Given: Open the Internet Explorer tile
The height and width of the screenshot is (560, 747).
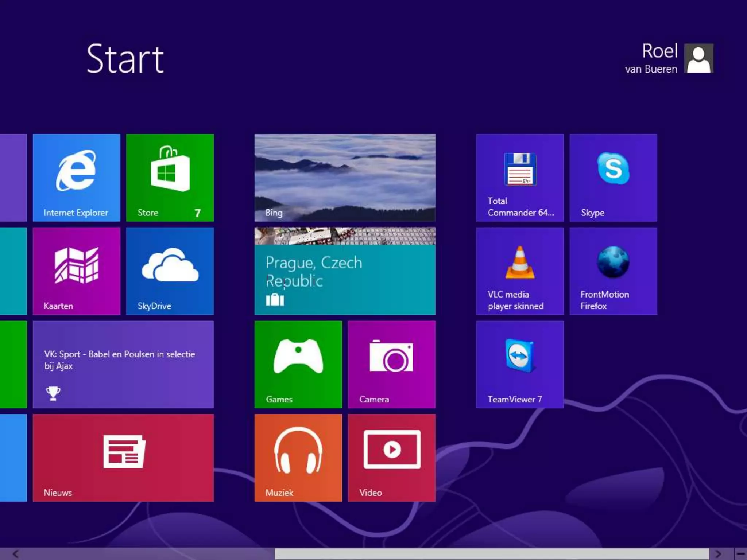Looking at the screenshot, I should [x=76, y=178].
